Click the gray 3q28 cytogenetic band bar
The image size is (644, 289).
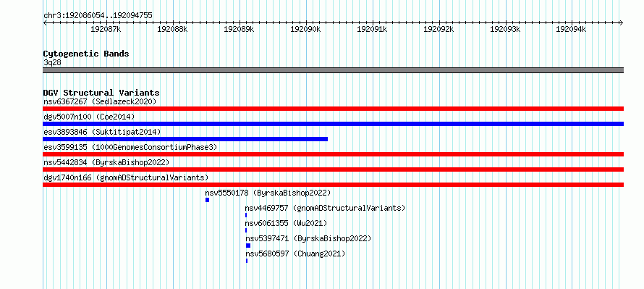[x=333, y=70]
